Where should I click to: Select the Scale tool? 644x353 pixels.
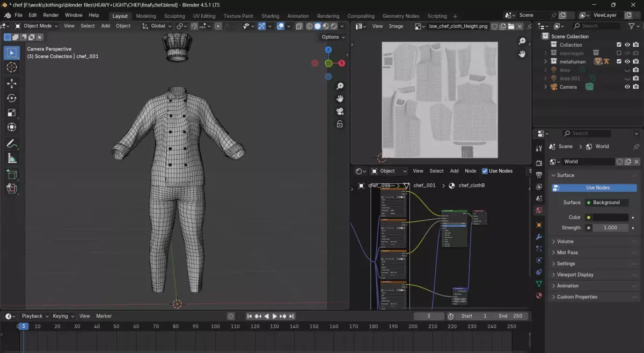pyautogui.click(x=12, y=113)
